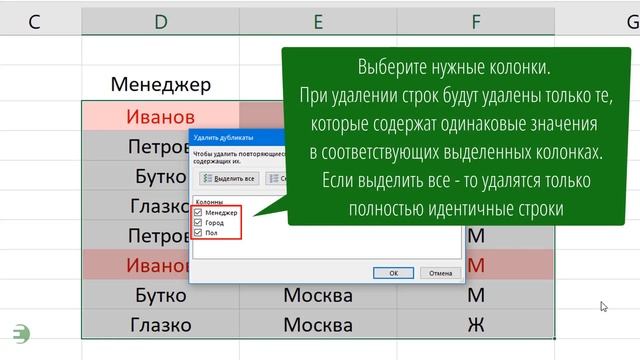This screenshot has width=640, height=360.
Task: Toggle the Пол column checkbox
Action: (x=198, y=233)
